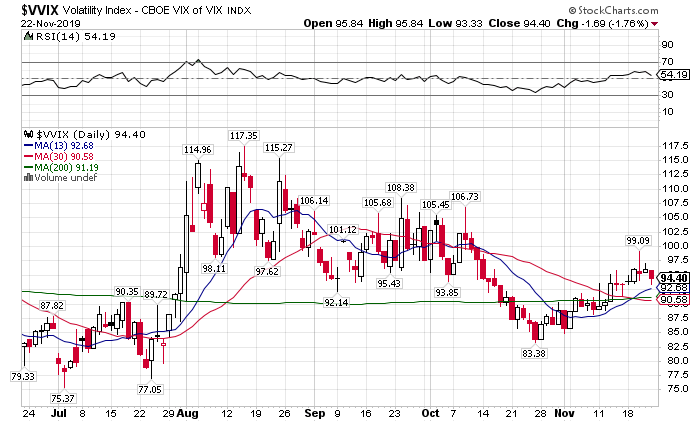698x424 pixels.
Task: Click the red MA(30) 90.58 legend
Action: coord(58,157)
